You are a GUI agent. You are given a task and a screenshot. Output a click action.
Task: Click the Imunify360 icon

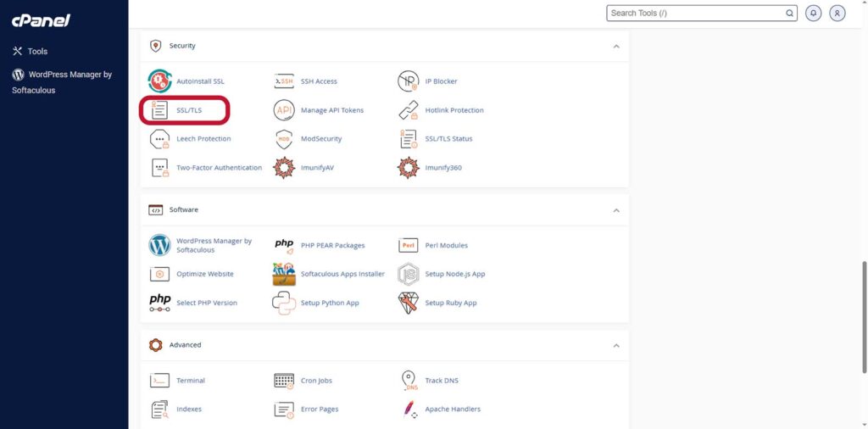[409, 168]
